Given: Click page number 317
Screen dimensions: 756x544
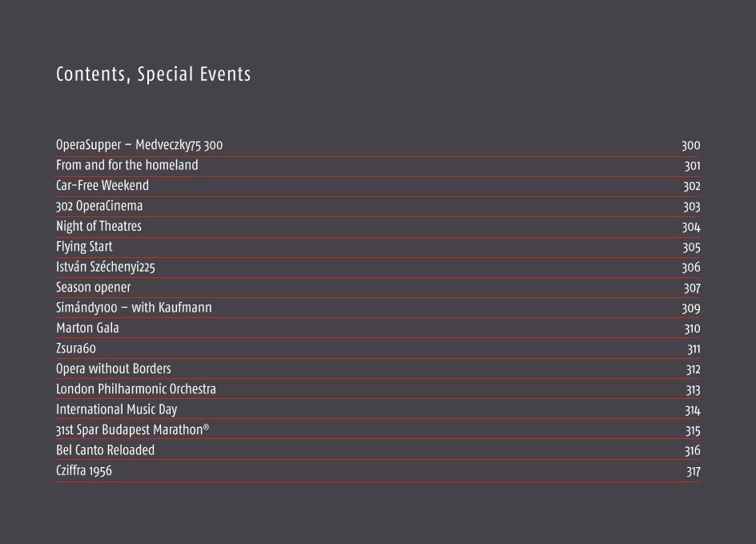Looking at the screenshot, I should [x=694, y=471].
